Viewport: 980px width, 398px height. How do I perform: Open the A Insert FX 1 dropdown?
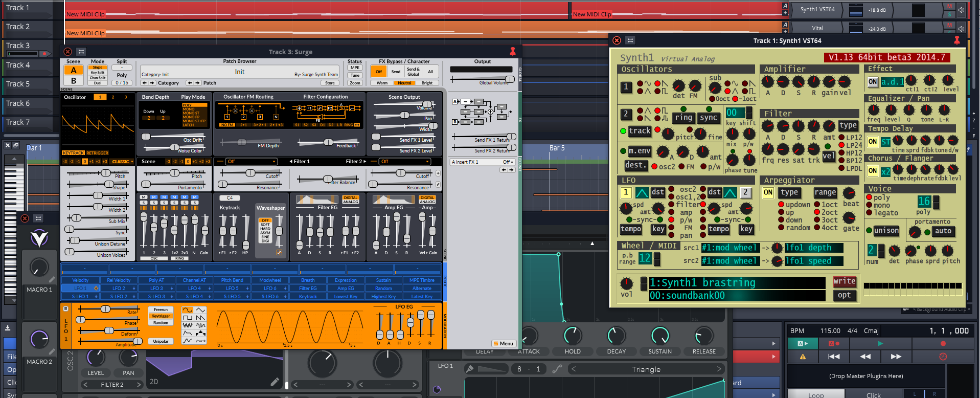pos(483,162)
